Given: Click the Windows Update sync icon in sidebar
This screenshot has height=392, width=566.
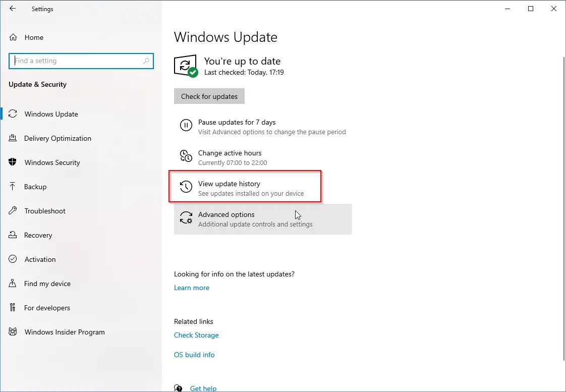Looking at the screenshot, I should tap(13, 114).
